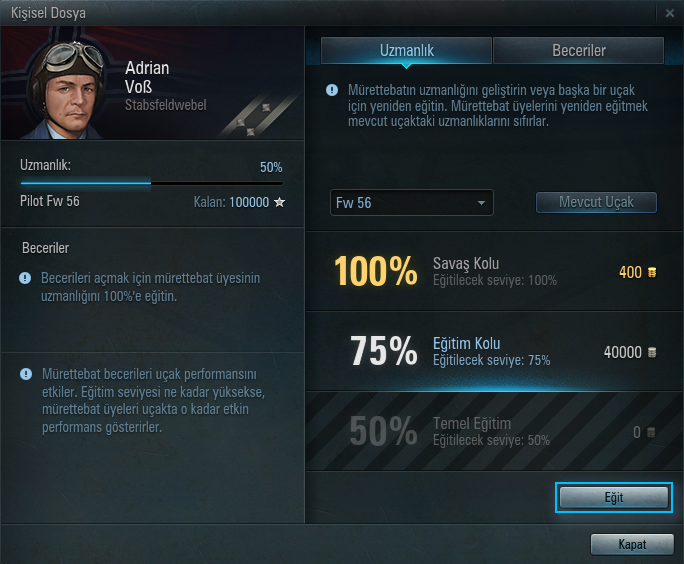
Task: Select the 75% Eğitim Kolu training option
Action: [494, 351]
